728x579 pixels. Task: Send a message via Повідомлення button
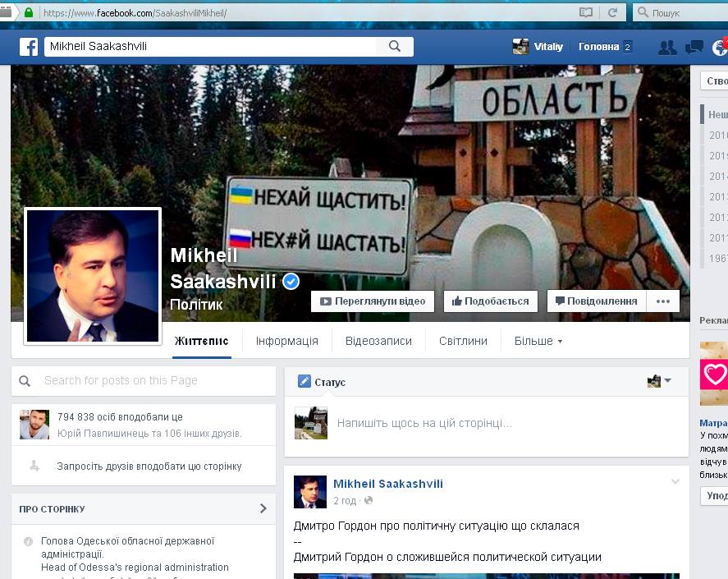pyautogui.click(x=596, y=301)
